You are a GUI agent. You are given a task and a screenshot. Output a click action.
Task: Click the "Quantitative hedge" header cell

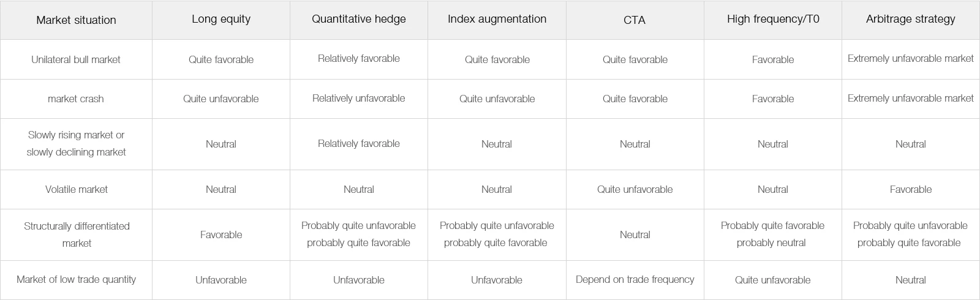coord(359,19)
